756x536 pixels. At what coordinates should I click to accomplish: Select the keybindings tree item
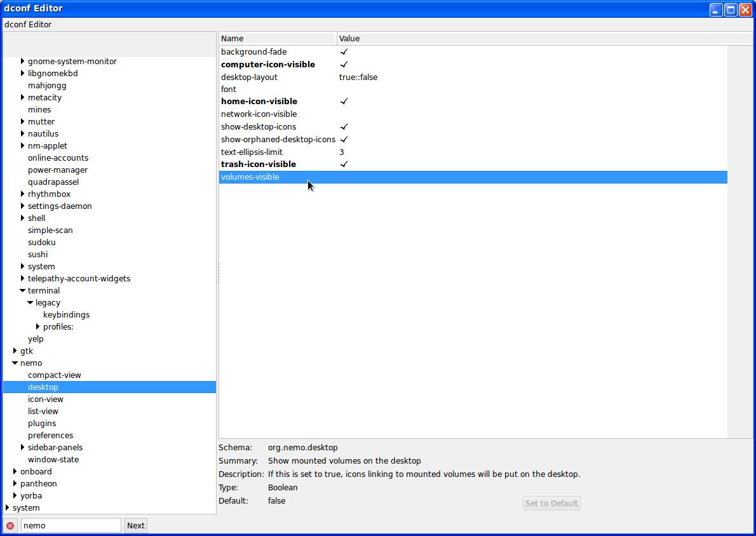pos(66,315)
